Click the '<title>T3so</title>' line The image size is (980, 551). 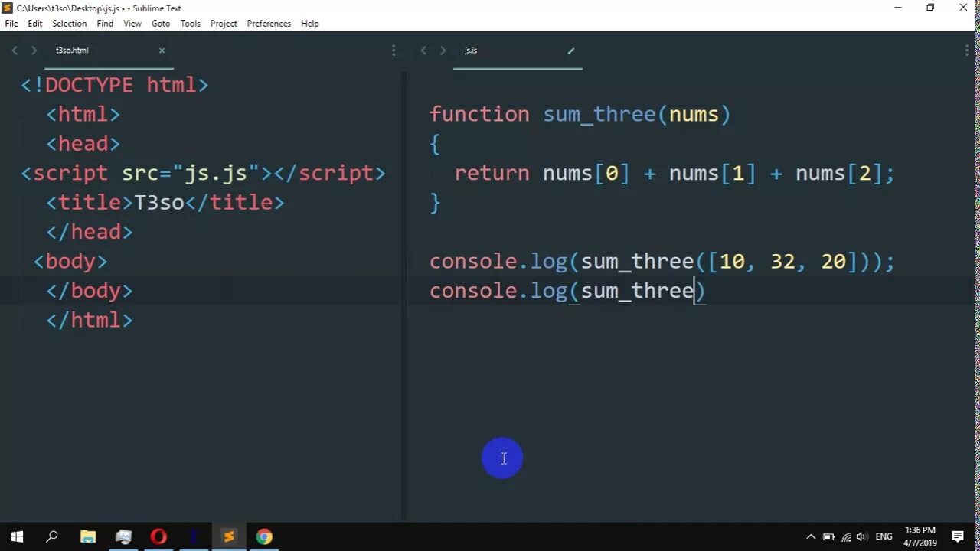[x=165, y=203]
